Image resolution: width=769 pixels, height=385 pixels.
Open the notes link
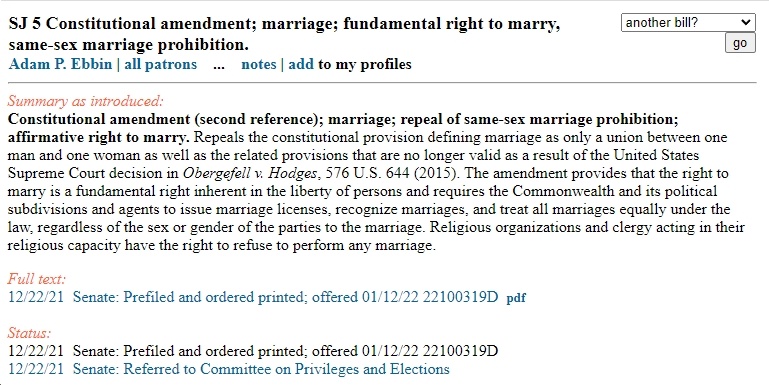click(x=258, y=64)
